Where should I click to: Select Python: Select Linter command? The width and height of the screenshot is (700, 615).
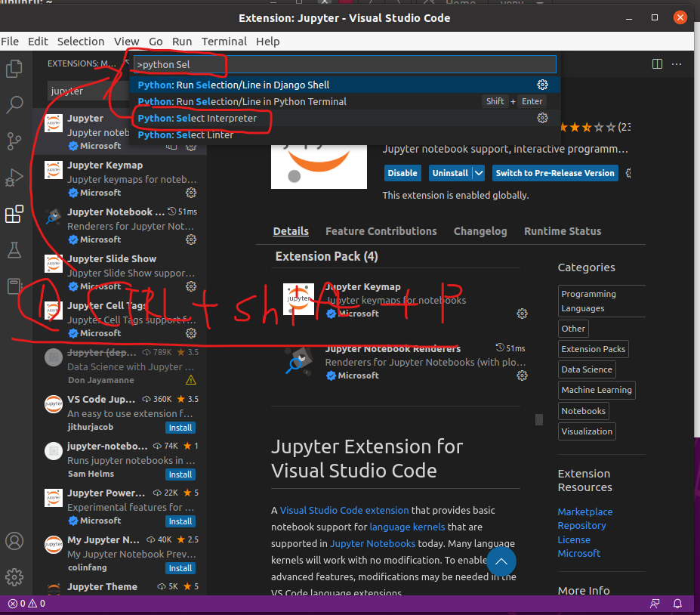click(344, 135)
